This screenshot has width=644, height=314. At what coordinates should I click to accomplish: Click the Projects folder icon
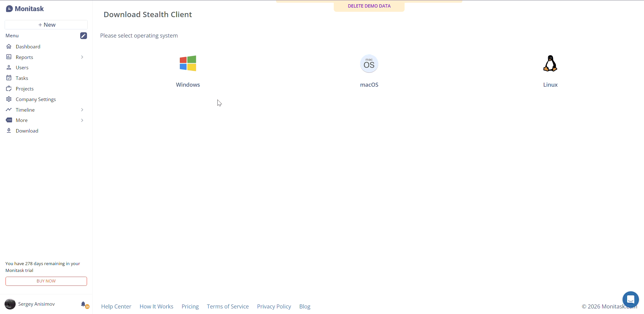click(x=9, y=88)
